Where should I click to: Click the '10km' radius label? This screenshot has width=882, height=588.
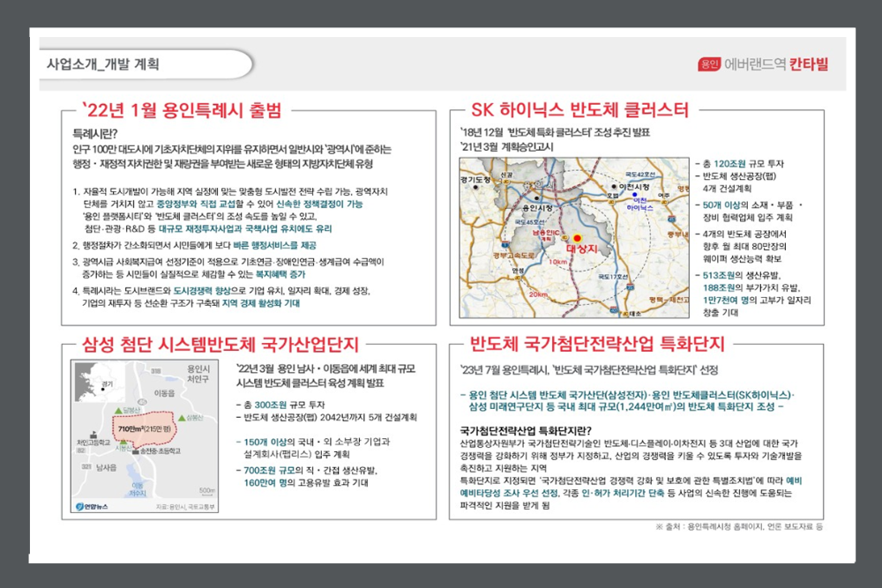[557, 262]
